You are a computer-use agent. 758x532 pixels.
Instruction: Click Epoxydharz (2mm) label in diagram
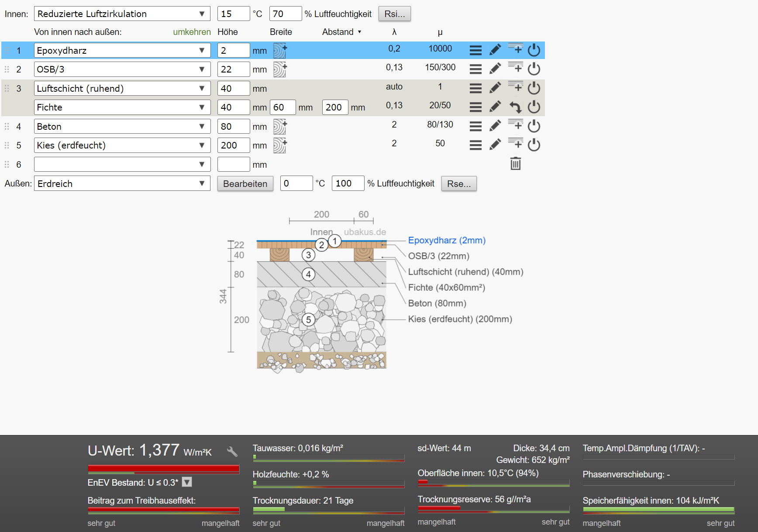(x=447, y=240)
